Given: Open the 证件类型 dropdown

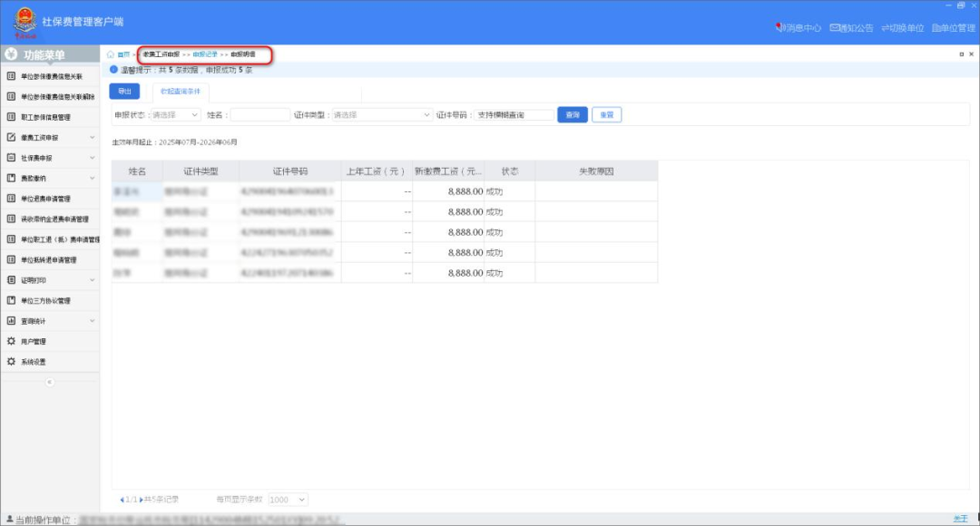Looking at the screenshot, I should [383, 115].
